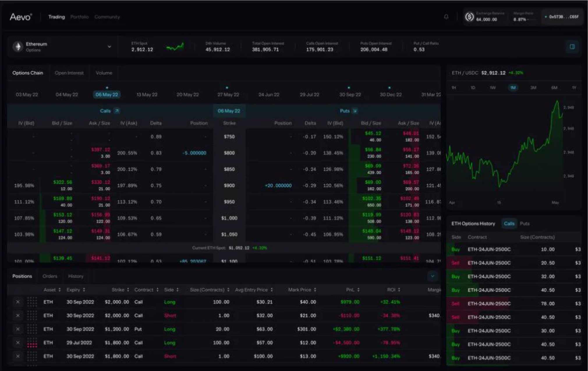Open the Portfolio nav item
This screenshot has width=588, height=371.
(79, 17)
